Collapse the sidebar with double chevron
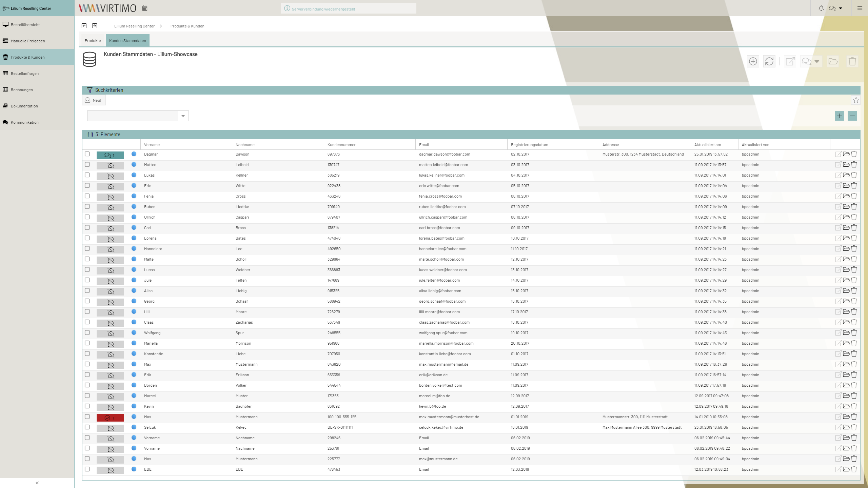This screenshot has width=868, height=488. tap(37, 483)
